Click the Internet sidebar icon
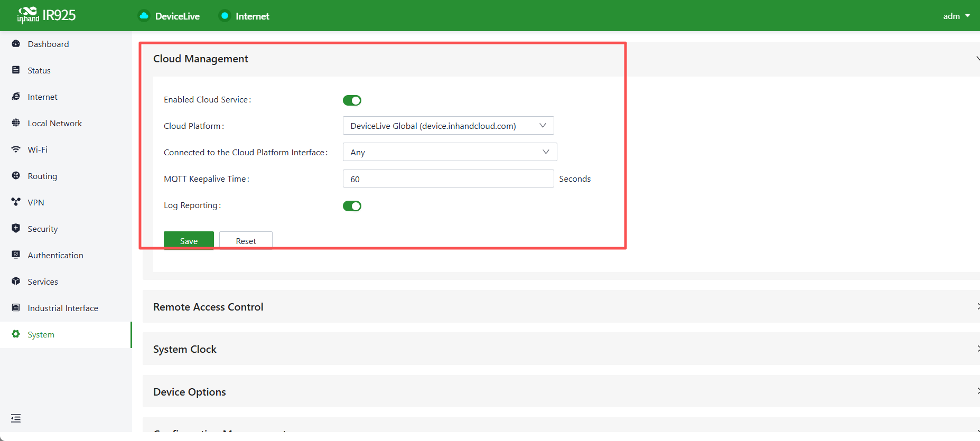The image size is (980, 441). click(x=16, y=97)
